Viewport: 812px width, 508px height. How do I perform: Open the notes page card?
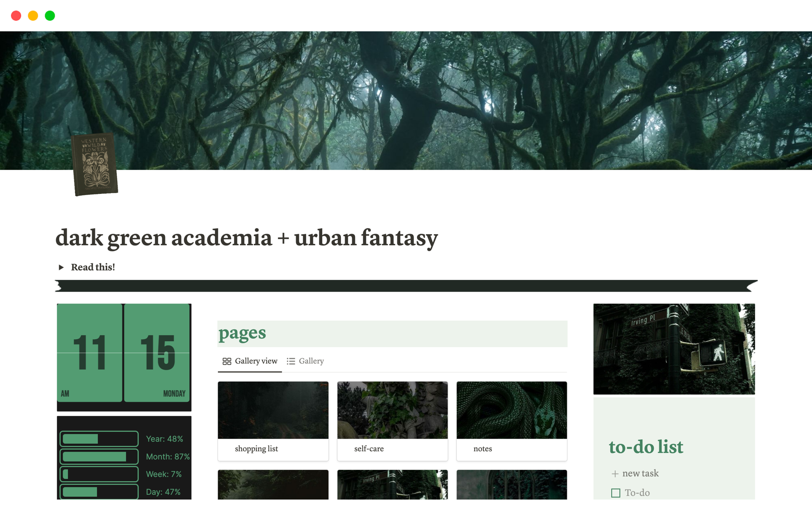tap(512, 421)
